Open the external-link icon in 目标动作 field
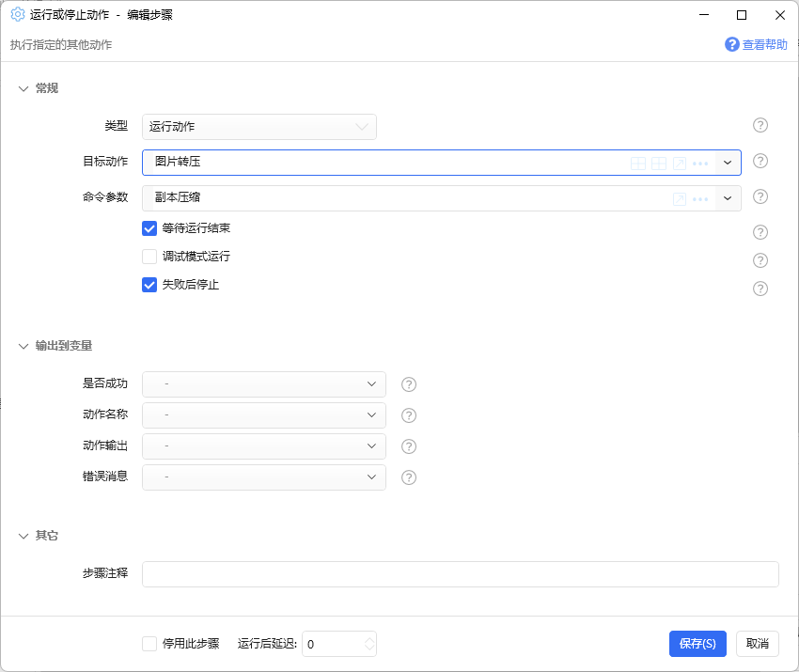Screen dimensions: 799x672 680,163
